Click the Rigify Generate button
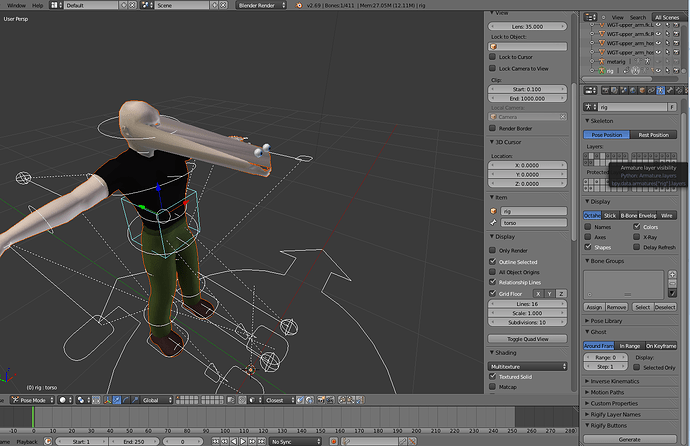 (630, 439)
